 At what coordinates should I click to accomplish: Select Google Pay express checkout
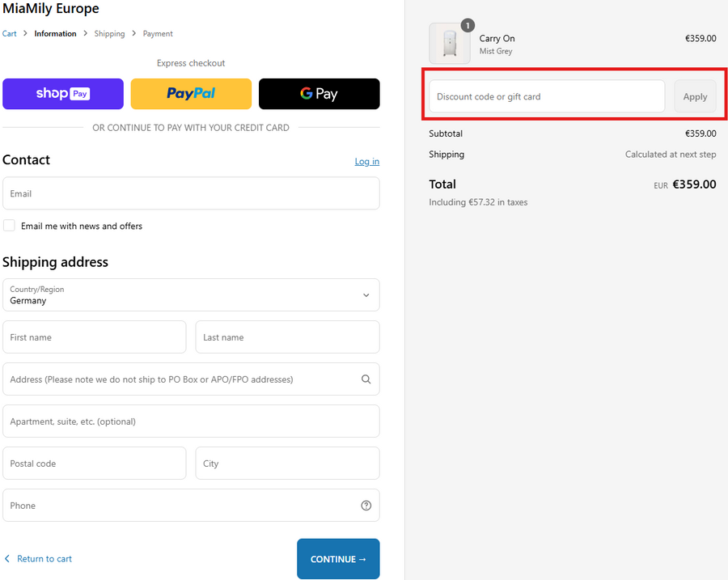(319, 94)
